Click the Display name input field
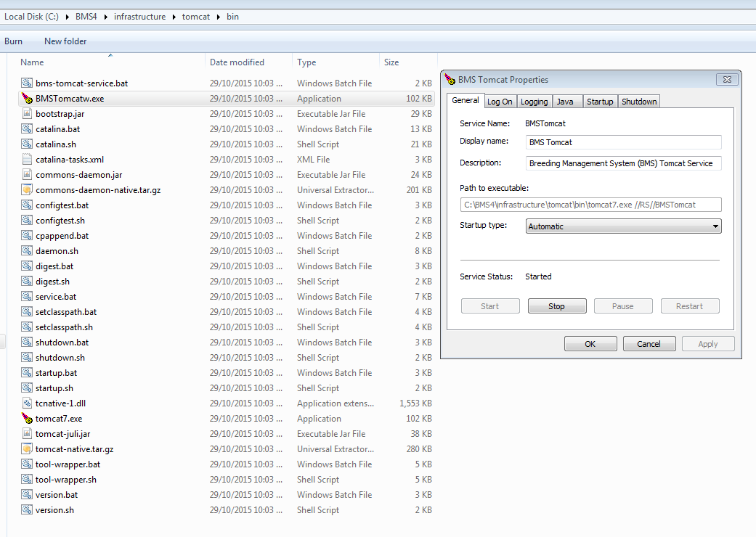Screen dimensions: 756x537 pos(623,142)
